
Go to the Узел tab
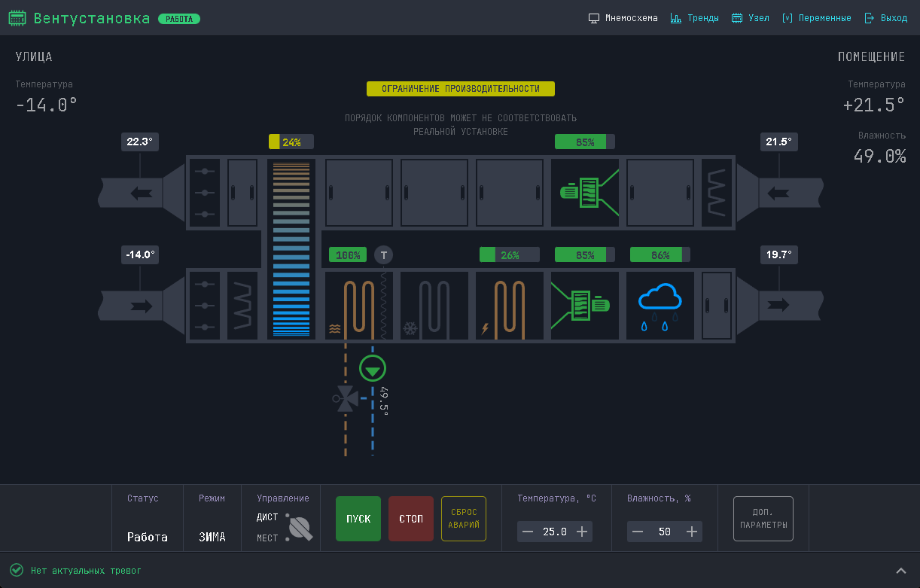[751, 18]
